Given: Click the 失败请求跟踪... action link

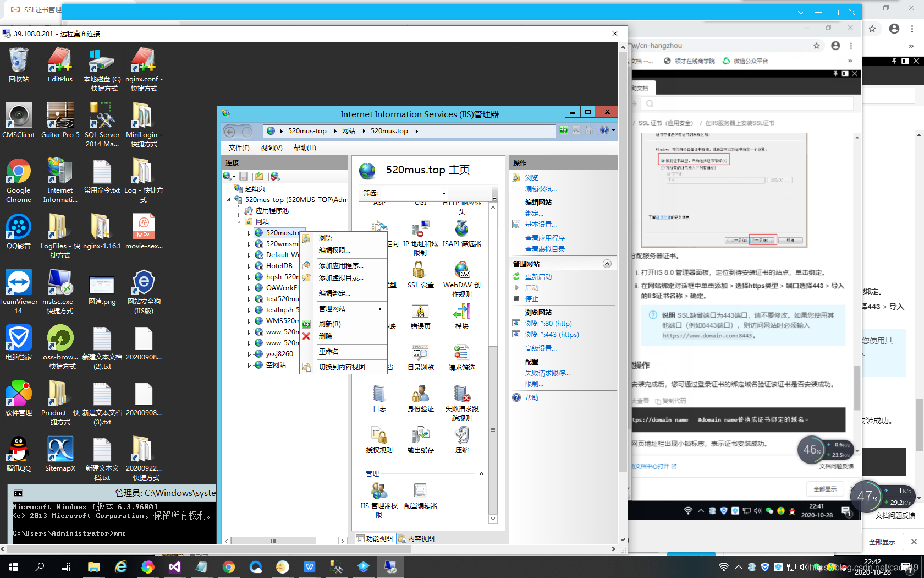Looking at the screenshot, I should (547, 373).
